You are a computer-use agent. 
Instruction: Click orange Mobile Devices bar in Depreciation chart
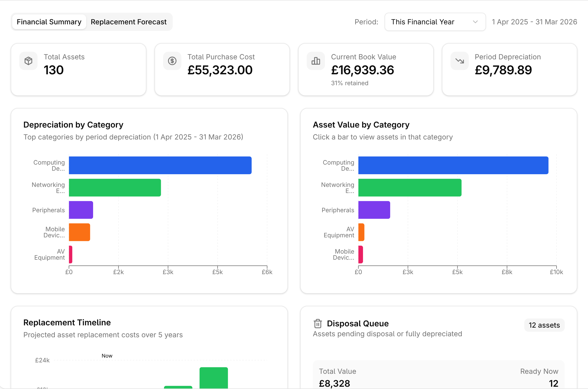(79, 232)
